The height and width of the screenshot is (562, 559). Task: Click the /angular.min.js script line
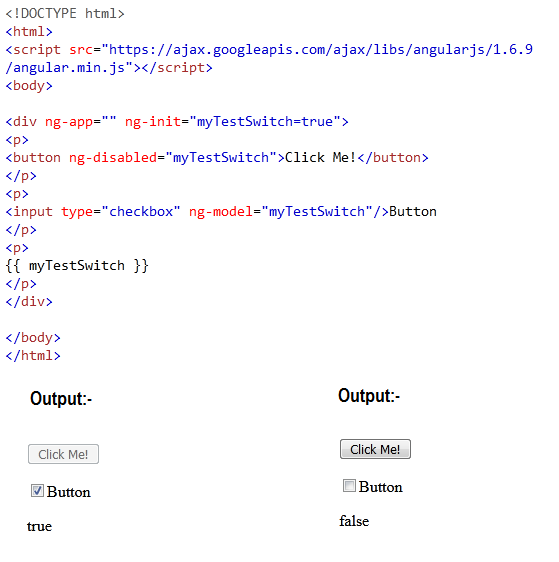[x=109, y=68]
